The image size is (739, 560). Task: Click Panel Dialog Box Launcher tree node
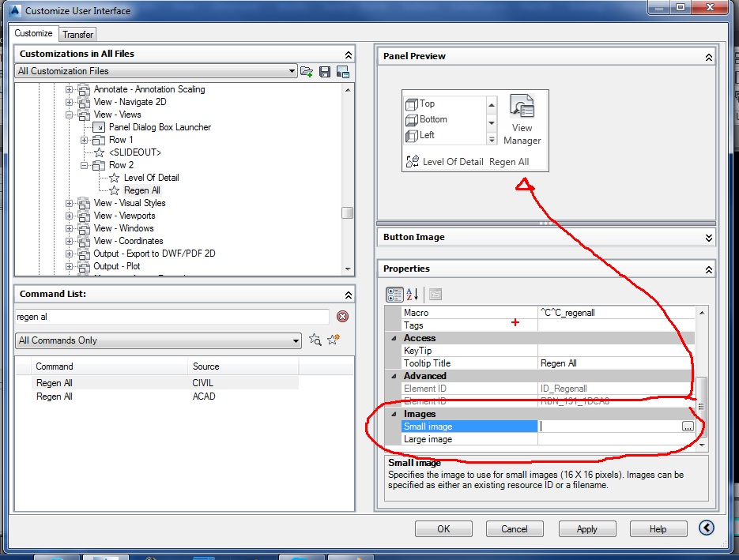[160, 127]
